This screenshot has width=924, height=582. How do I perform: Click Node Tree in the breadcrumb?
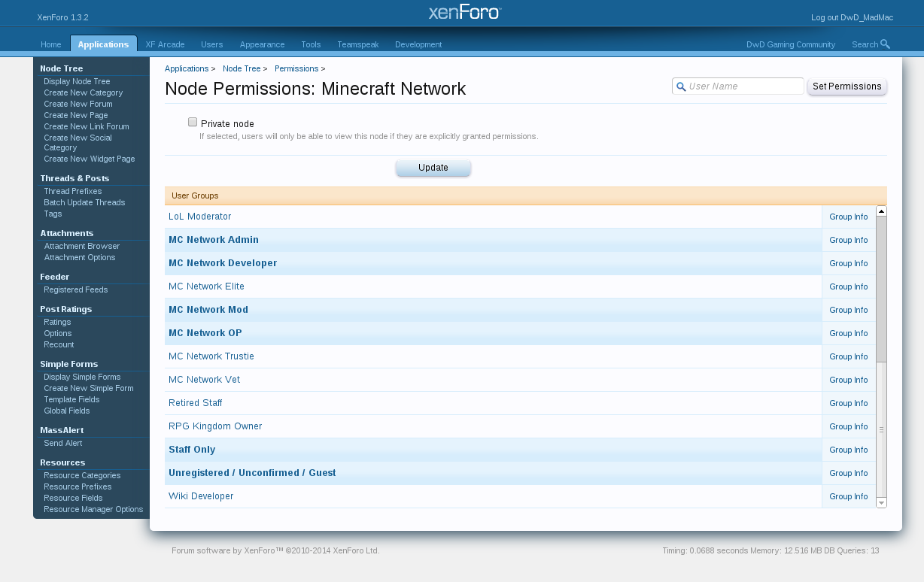tap(242, 68)
